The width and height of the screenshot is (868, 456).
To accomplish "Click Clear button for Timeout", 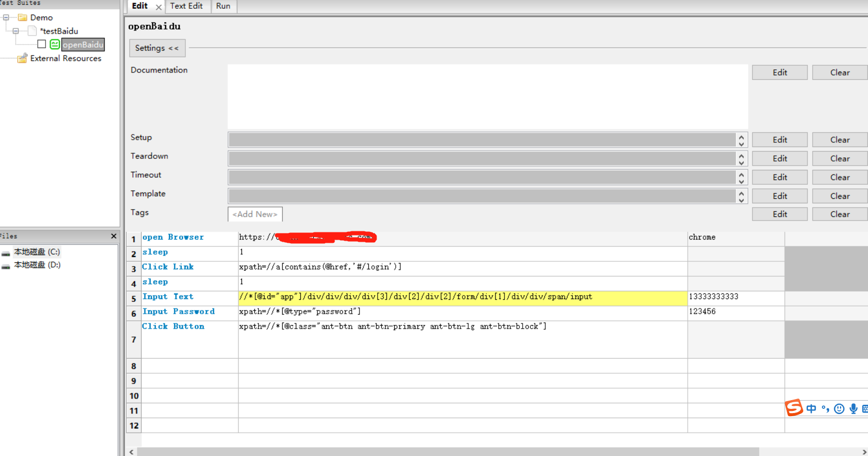I will (840, 177).
